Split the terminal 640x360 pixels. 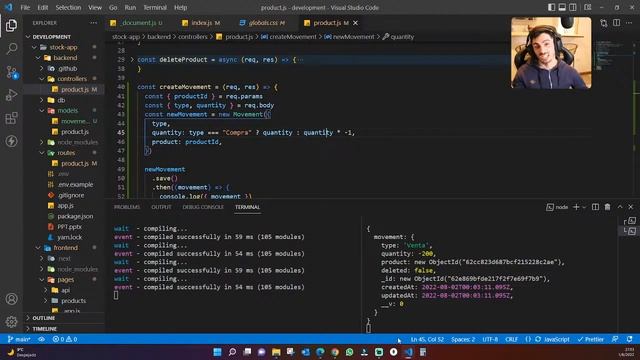[x=596, y=207]
